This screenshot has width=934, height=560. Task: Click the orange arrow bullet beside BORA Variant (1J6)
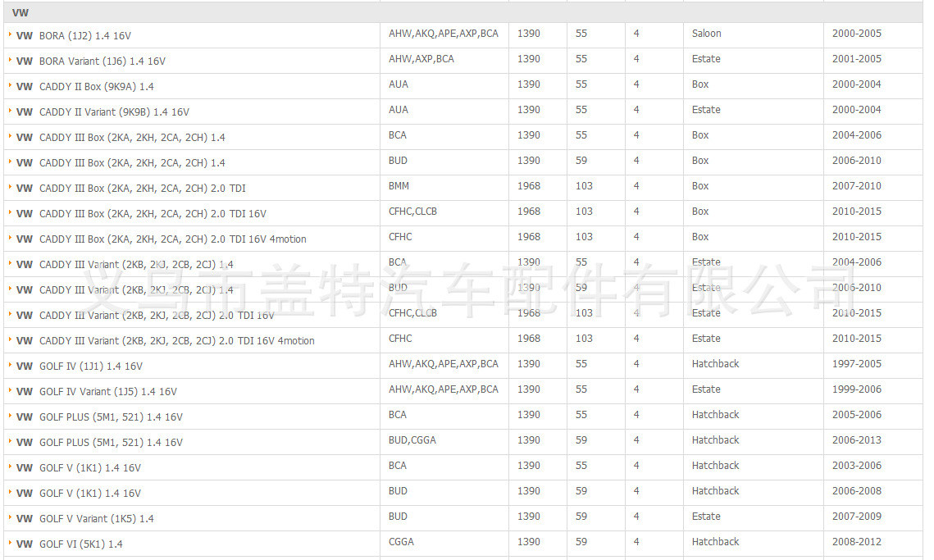coord(10,60)
